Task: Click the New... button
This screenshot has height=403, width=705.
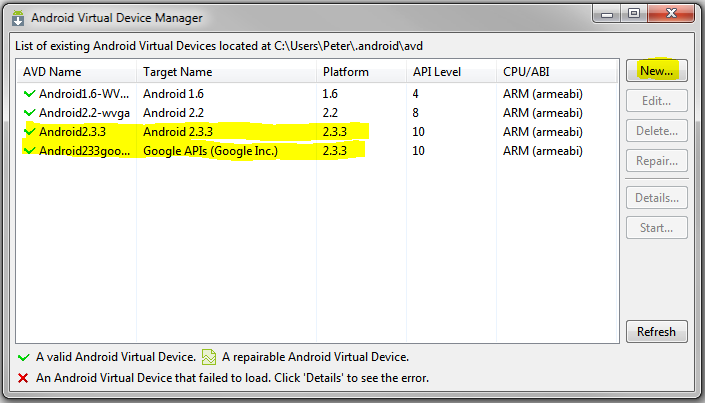Action: coord(656,71)
